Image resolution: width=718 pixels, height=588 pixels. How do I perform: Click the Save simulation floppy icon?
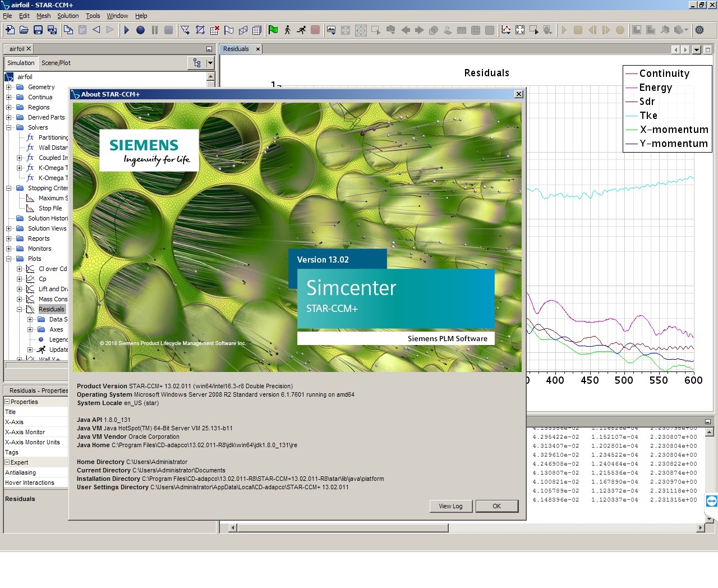point(38,30)
